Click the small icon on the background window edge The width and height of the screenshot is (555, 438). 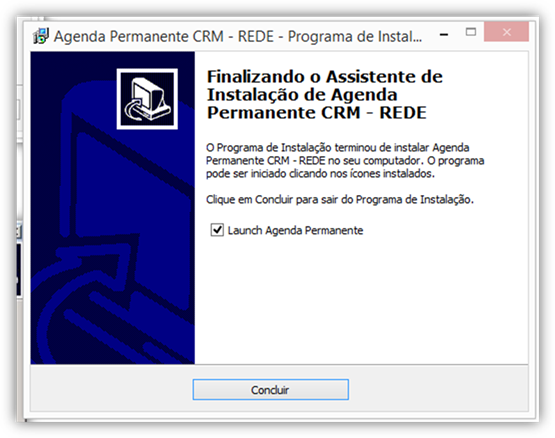[x=19, y=232]
